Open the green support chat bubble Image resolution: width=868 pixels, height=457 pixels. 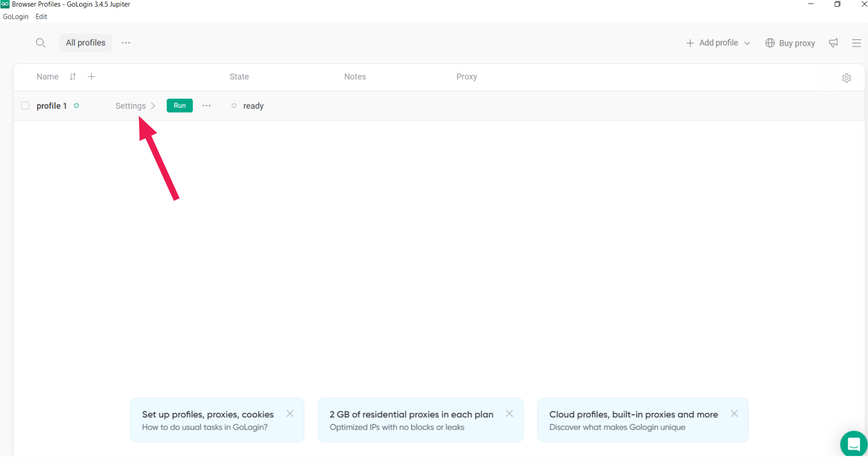coord(854,443)
